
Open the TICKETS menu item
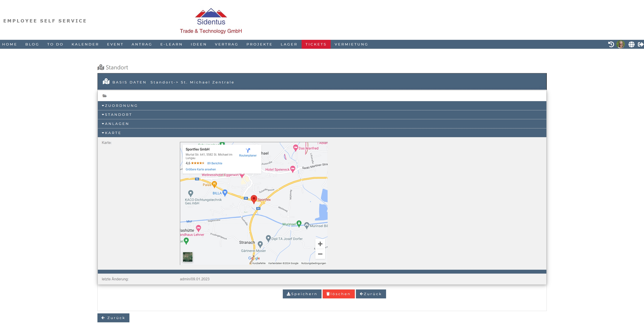[x=316, y=44]
